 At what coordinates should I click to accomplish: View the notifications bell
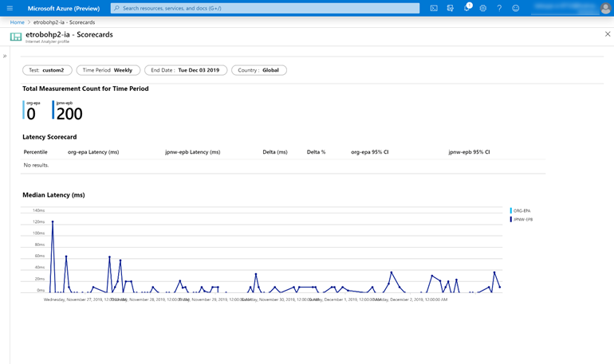(x=466, y=8)
